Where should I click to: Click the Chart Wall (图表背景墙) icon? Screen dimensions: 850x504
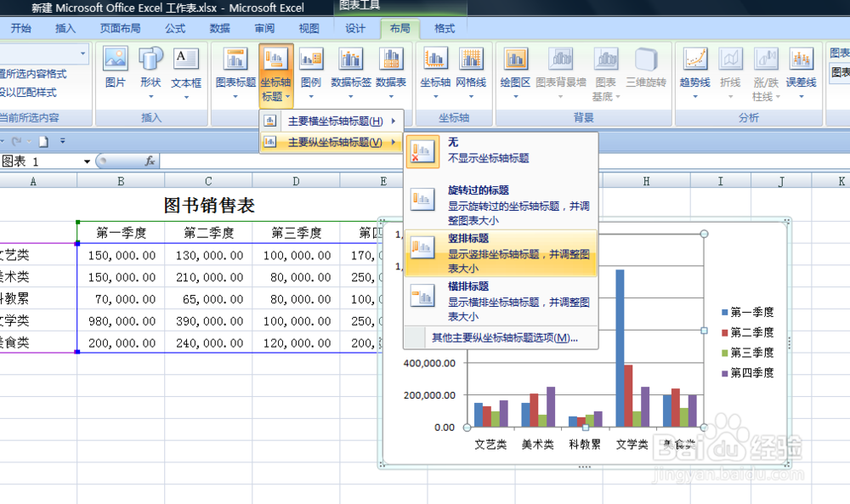pyautogui.click(x=560, y=59)
